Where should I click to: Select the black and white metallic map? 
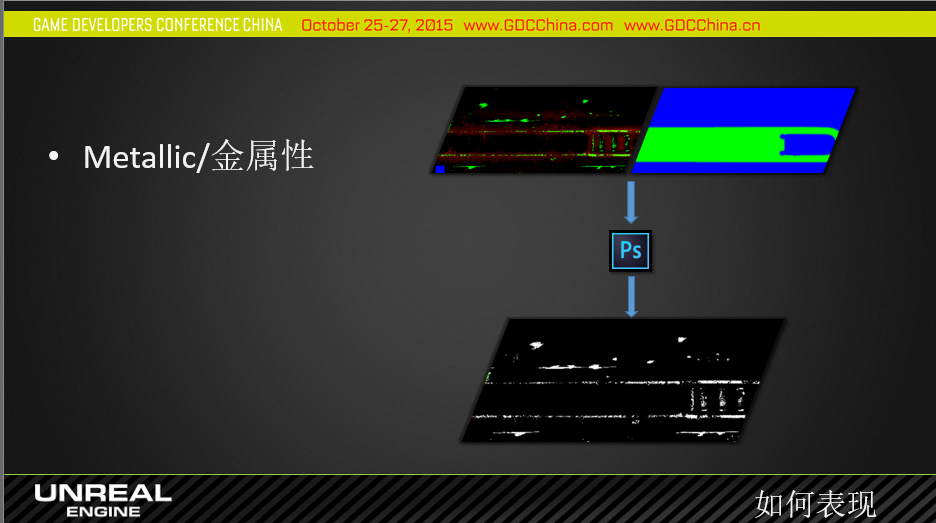[623, 380]
